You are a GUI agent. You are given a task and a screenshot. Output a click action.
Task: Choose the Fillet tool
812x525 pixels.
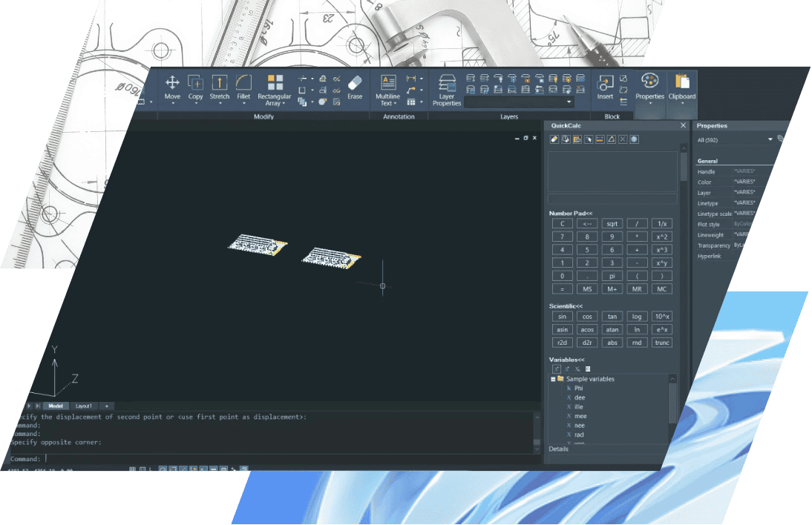(243, 87)
